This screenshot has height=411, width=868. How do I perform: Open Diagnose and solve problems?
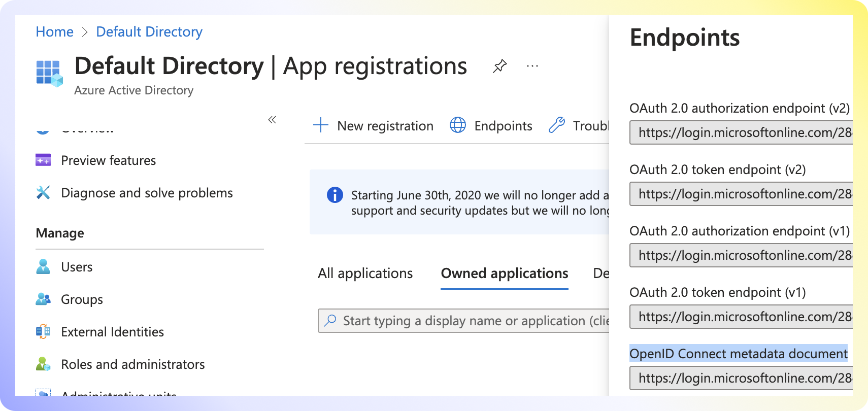point(147,193)
